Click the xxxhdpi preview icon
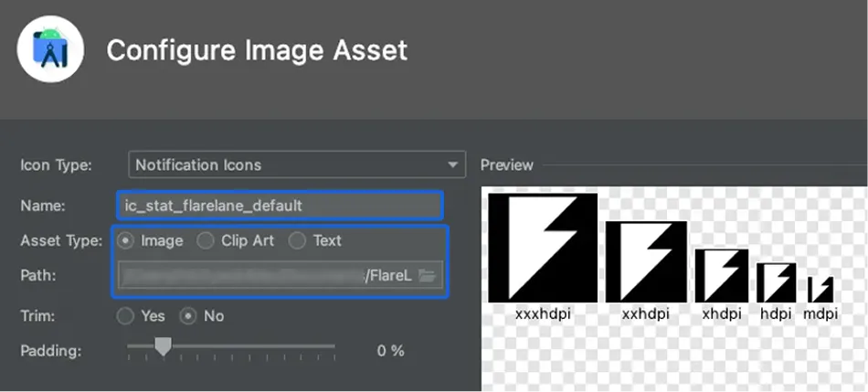This screenshot has height=392, width=868. click(x=543, y=248)
